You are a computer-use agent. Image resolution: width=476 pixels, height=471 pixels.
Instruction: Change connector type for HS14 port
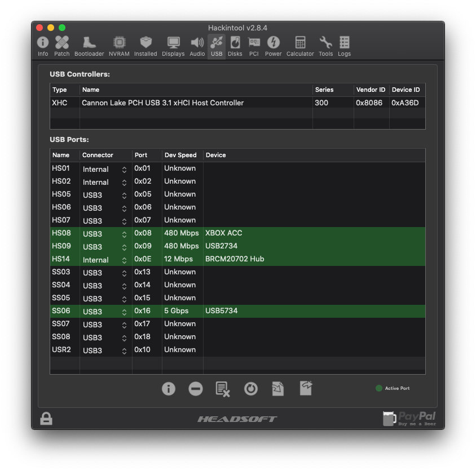pos(124,260)
